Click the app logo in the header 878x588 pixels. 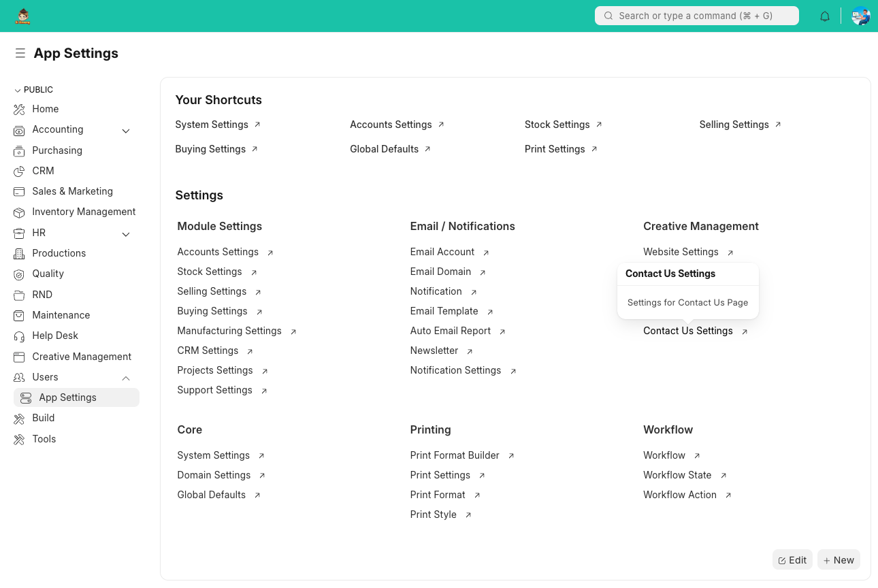pos(22,16)
